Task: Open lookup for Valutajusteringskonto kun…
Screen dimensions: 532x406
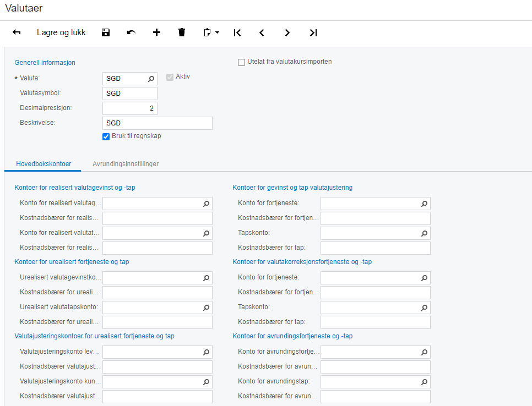Action: (206, 382)
